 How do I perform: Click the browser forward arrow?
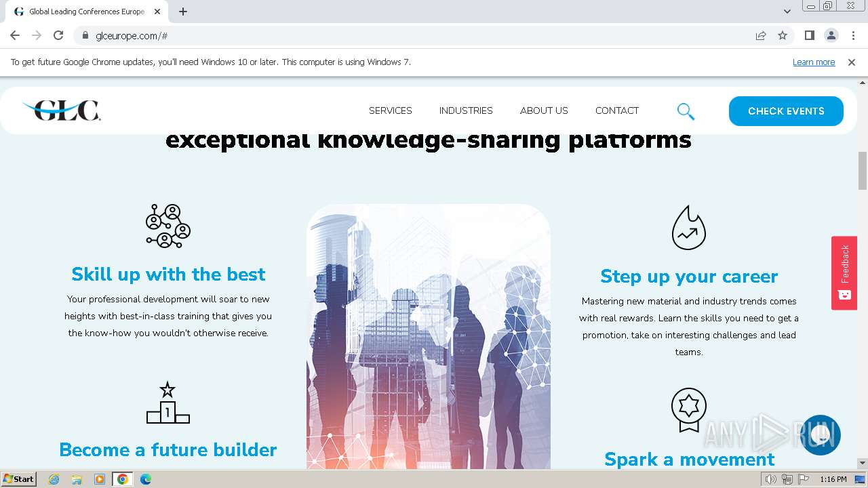point(37,35)
